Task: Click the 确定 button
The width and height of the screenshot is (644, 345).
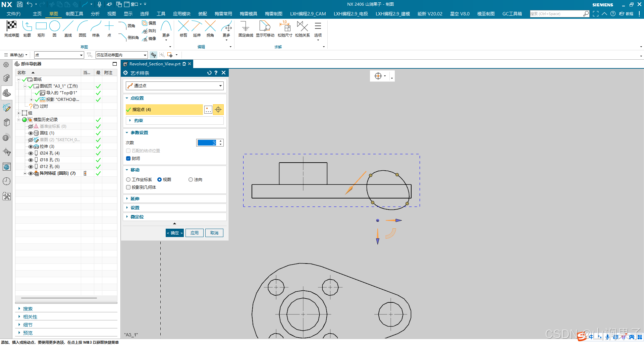Action: pos(175,233)
